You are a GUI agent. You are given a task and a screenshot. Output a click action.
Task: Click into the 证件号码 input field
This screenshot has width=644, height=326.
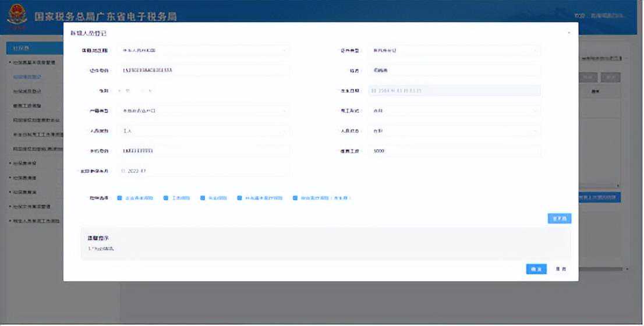(x=203, y=70)
